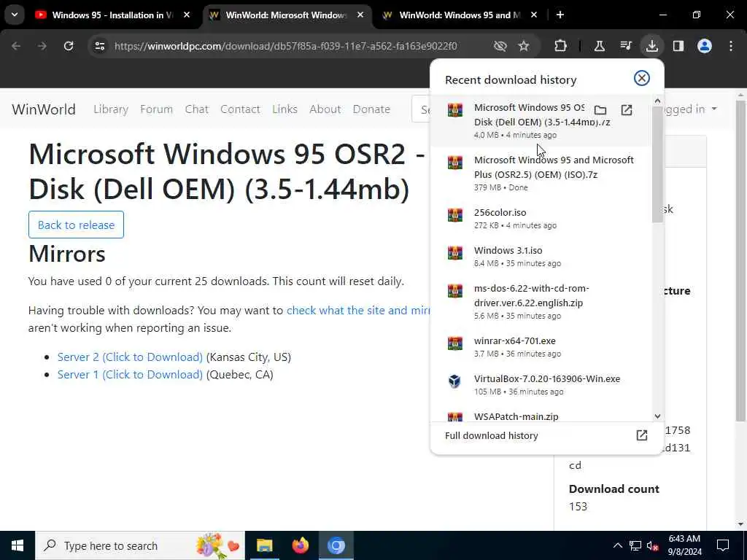This screenshot has width=747, height=560.
Task: Open Chrome three-dot menu
Action: (x=731, y=46)
